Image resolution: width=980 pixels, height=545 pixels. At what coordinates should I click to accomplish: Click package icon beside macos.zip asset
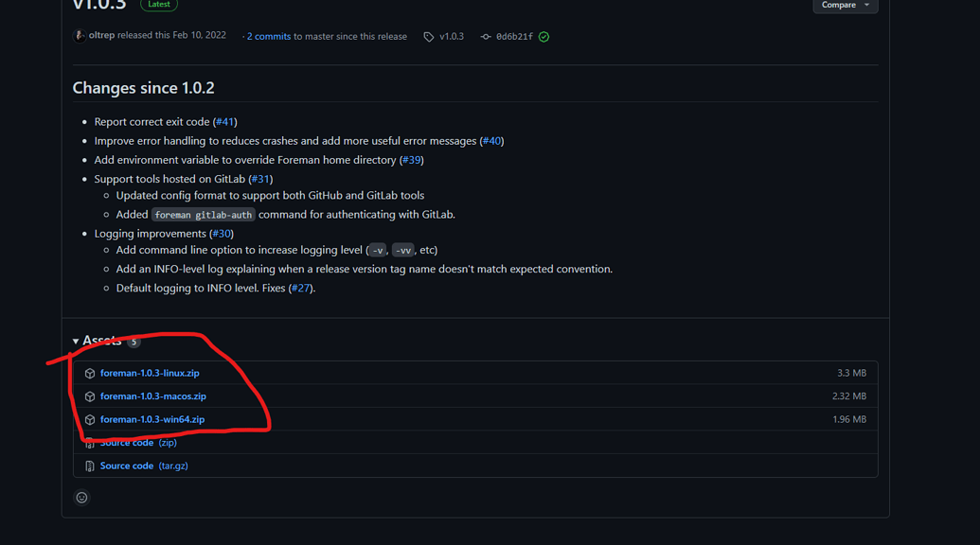90,396
